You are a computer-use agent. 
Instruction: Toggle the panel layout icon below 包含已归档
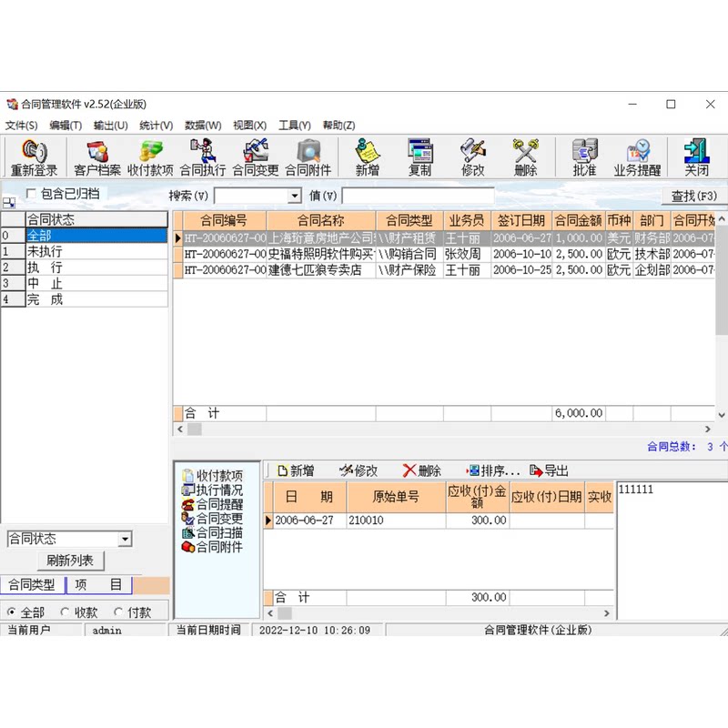[x=9, y=203]
